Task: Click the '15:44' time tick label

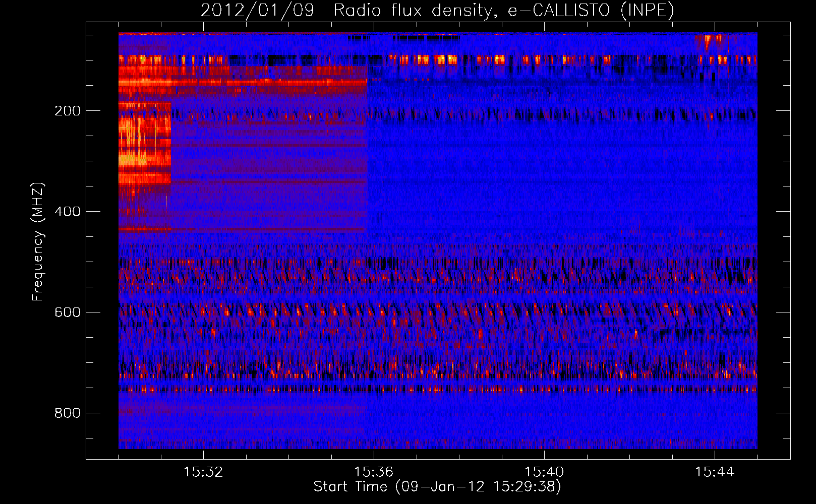Action: (715, 472)
